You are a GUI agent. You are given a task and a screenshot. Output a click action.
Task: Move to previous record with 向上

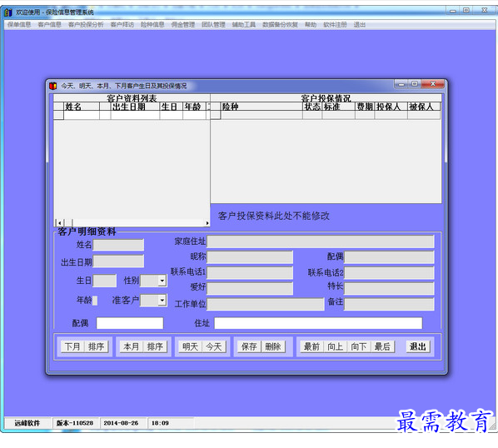click(x=335, y=346)
